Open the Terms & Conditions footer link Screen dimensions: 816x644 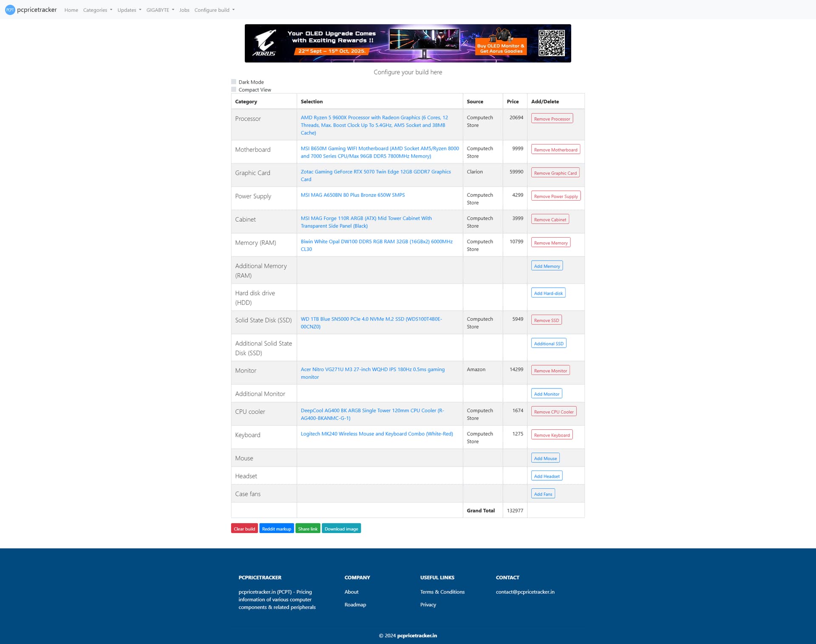coord(442,592)
